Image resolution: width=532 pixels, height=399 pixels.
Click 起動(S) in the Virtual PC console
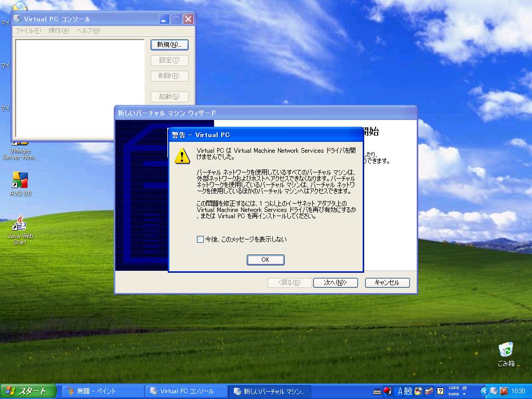pyautogui.click(x=169, y=97)
